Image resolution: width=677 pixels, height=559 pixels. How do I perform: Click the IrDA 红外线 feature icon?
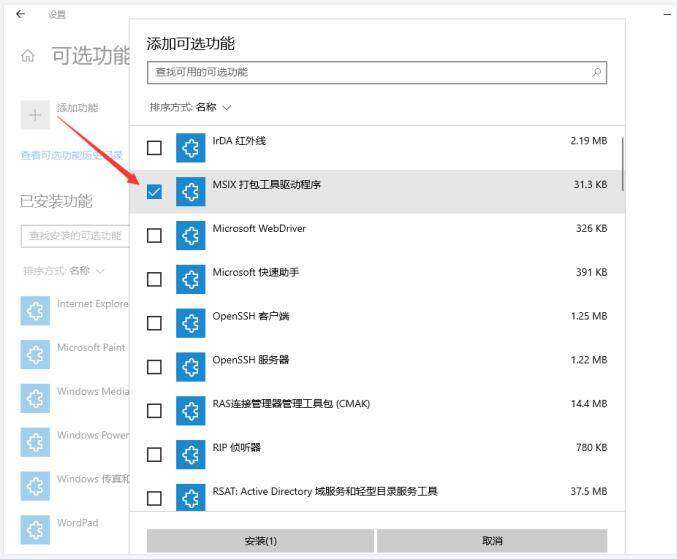pos(190,148)
